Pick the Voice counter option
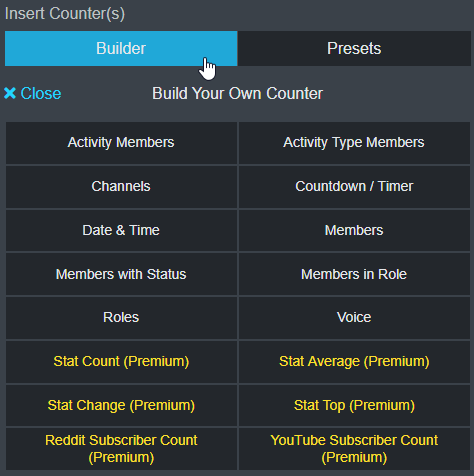474x476 pixels. click(354, 318)
